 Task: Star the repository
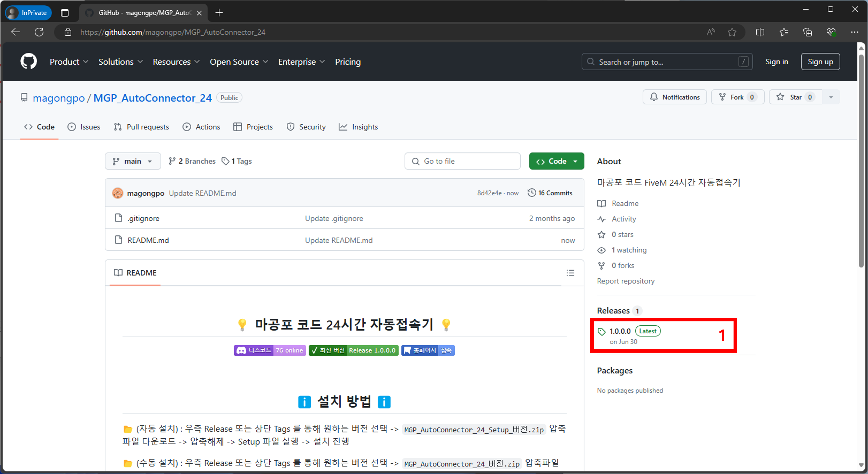(x=796, y=97)
